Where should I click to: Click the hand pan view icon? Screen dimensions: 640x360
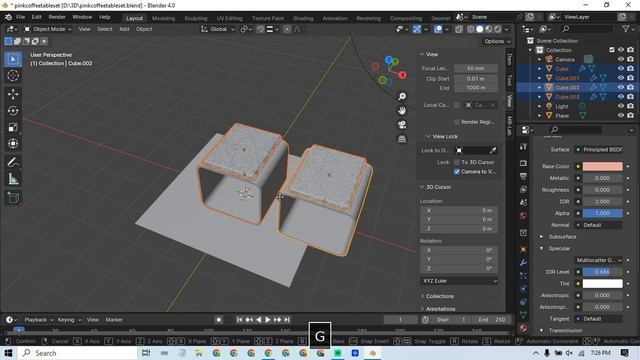(x=402, y=111)
